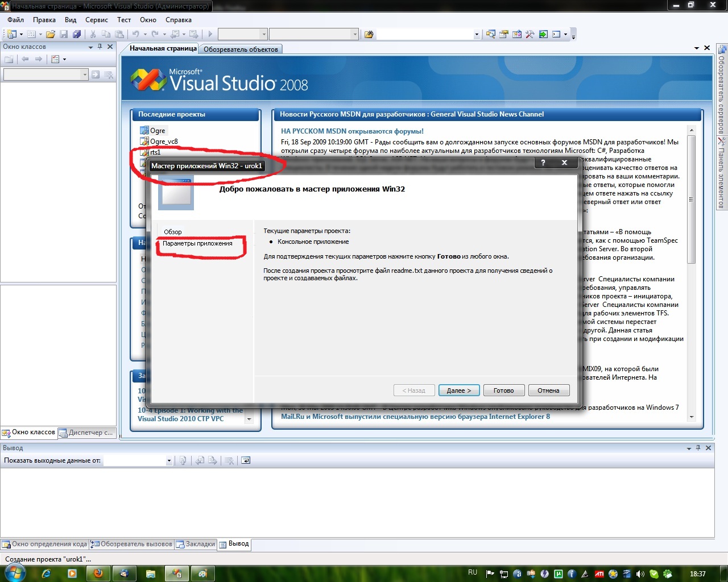Open the Ogre_vc8 recent project
728x582 pixels.
tap(164, 142)
